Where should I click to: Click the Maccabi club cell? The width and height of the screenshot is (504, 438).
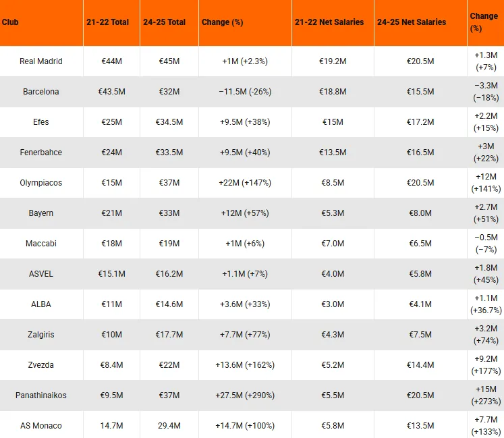[x=41, y=244]
